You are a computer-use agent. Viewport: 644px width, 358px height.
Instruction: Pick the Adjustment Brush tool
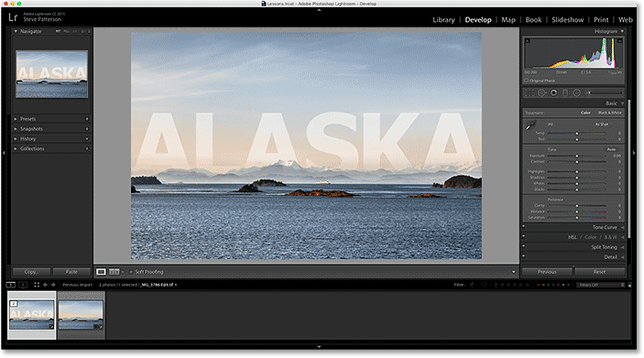coord(604,92)
